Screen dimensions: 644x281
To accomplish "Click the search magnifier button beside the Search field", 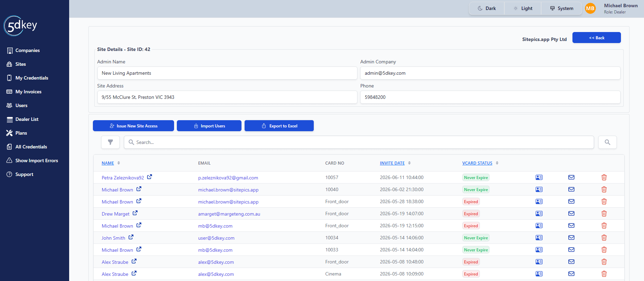I will pyautogui.click(x=607, y=142).
